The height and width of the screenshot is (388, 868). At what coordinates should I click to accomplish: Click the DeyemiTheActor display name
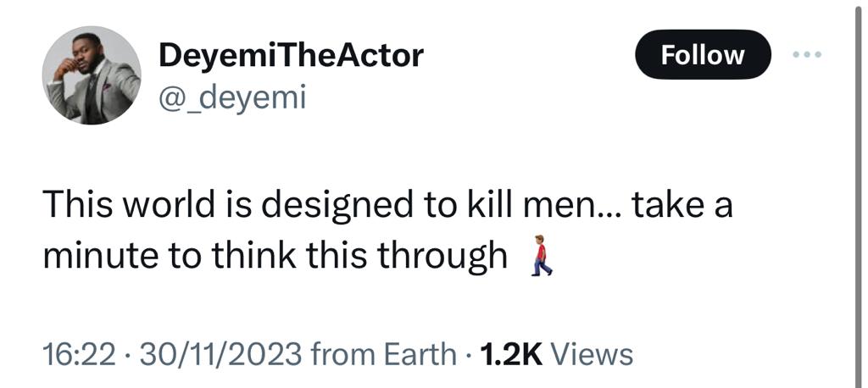290,56
